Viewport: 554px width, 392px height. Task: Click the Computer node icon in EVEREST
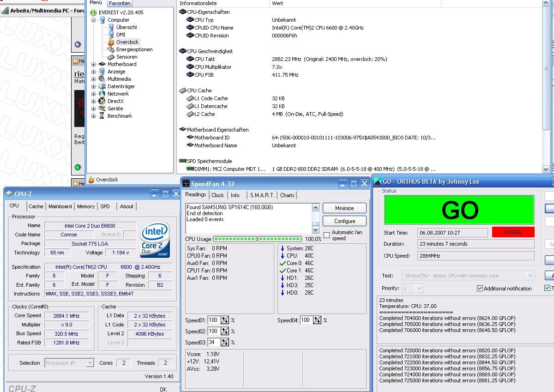click(102, 20)
